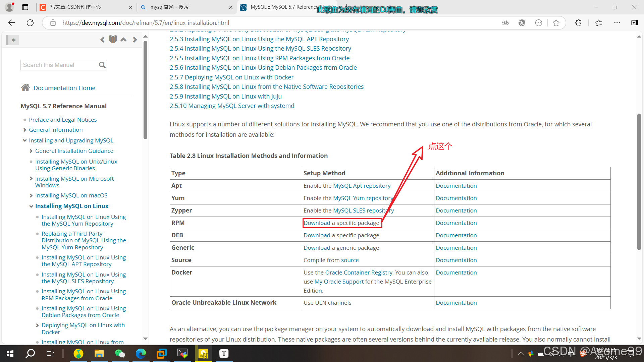Click the sidebar collapse arrow icon
This screenshot has width=644, height=362.
click(13, 40)
